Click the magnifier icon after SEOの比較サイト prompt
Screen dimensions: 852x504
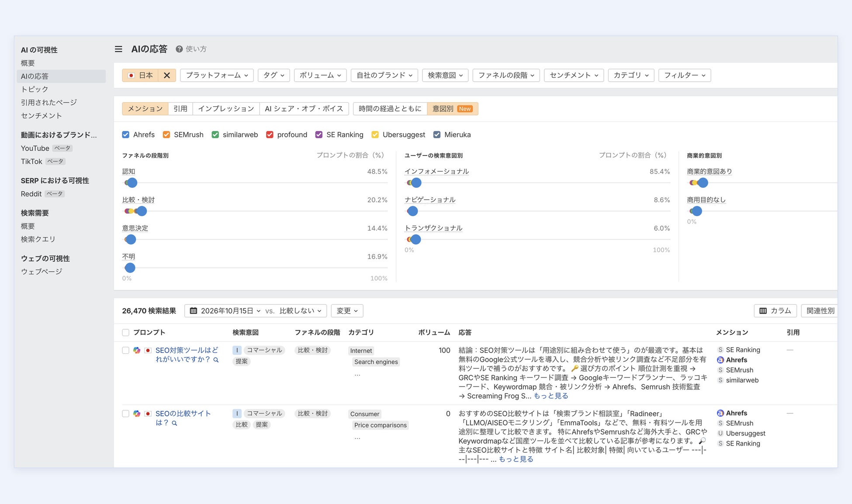click(x=175, y=423)
